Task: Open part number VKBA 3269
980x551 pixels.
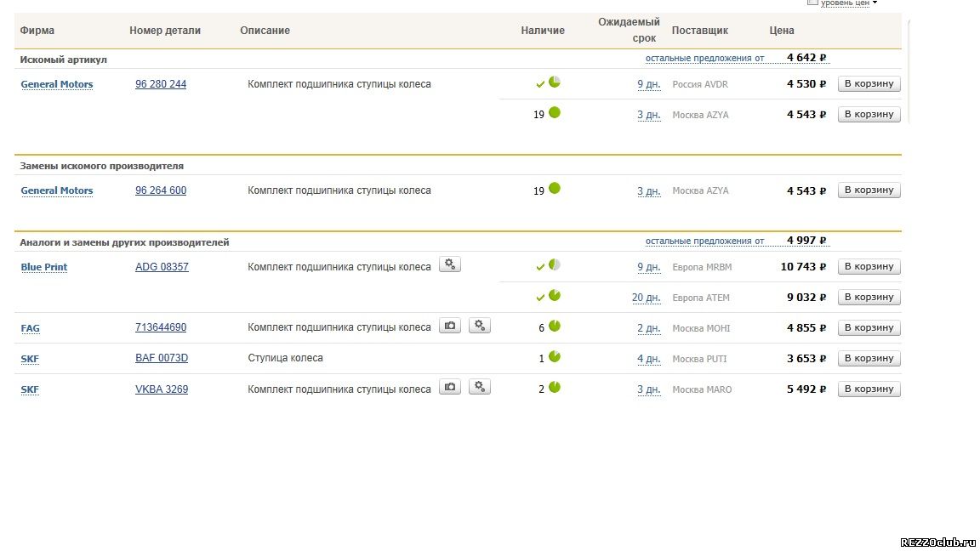Action: [162, 389]
